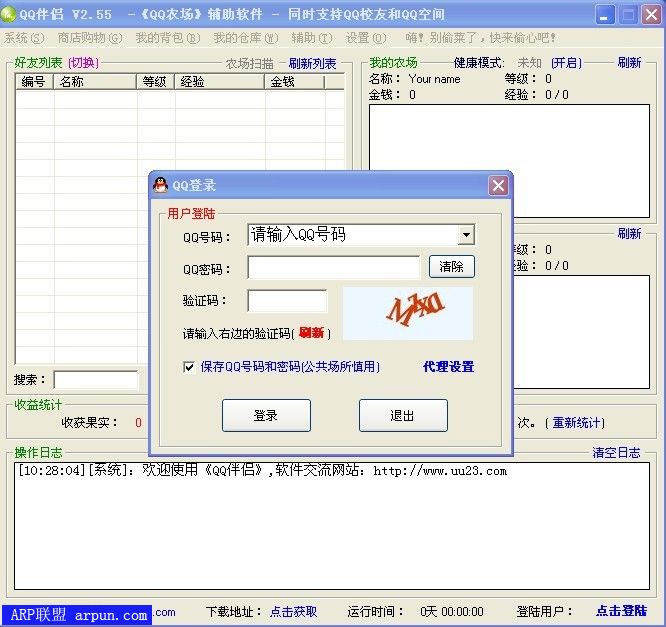The height and width of the screenshot is (627, 666).
Task: Click the 'Your name' farm name text
Action: [435, 79]
